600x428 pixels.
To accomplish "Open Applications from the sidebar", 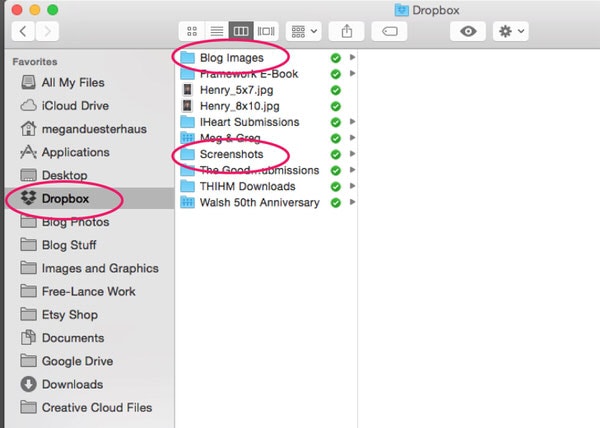I will pyautogui.click(x=75, y=152).
